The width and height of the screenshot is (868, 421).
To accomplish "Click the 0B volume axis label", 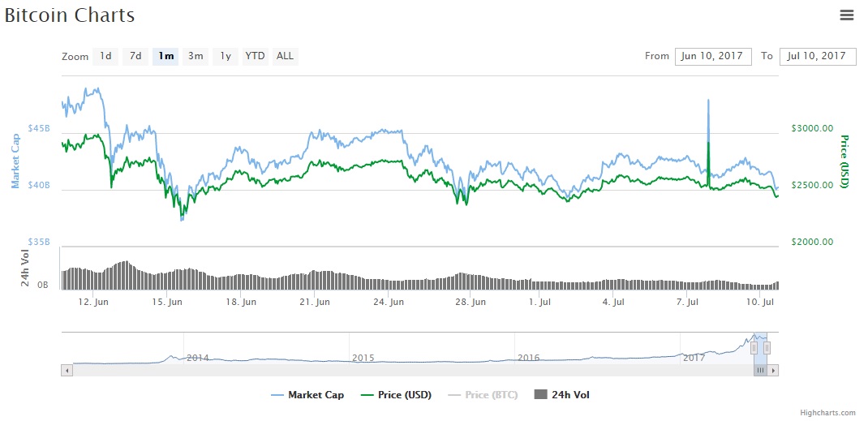I will tap(43, 286).
